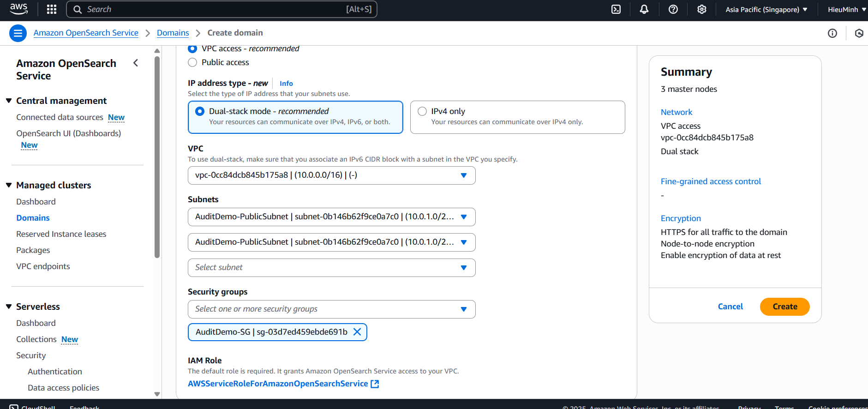Image resolution: width=868 pixels, height=409 pixels.
Task: Open the help question mark menu
Action: tap(673, 9)
